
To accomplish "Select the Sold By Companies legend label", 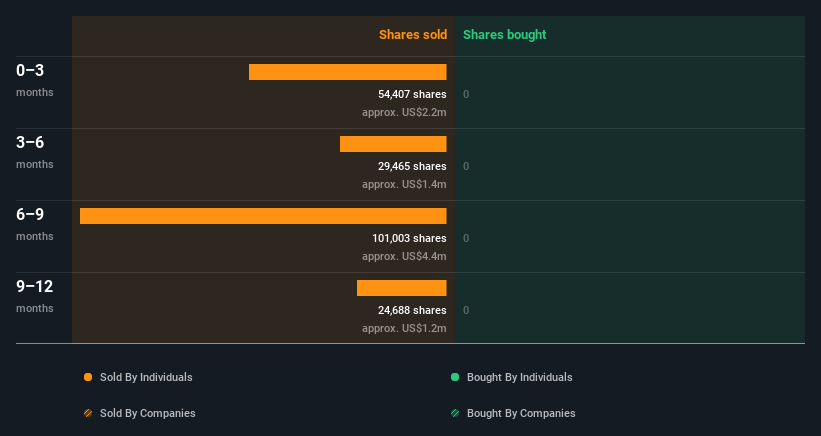I will pyautogui.click(x=148, y=413).
